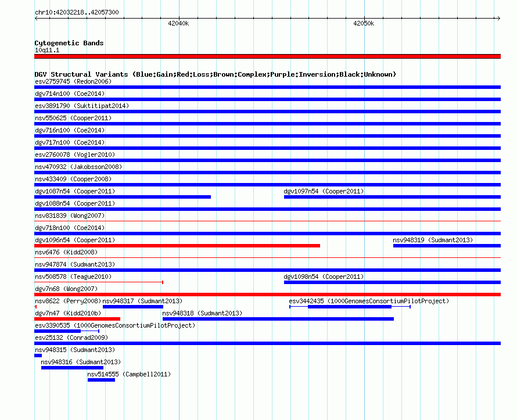The width and height of the screenshot is (517, 420).
Task: Select nsv470932 (Jakobsson2008) label
Action: tap(78, 167)
